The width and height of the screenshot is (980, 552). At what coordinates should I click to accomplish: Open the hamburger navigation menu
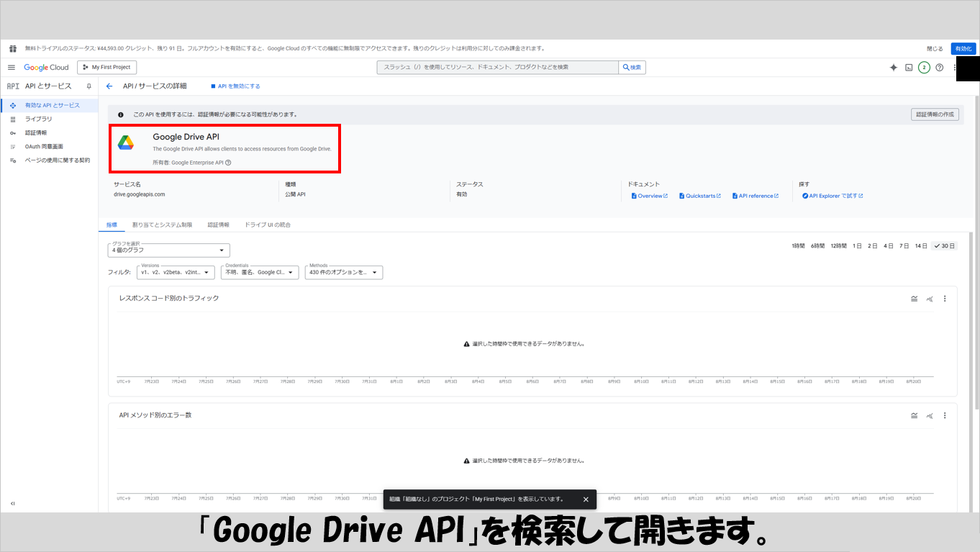(x=12, y=67)
